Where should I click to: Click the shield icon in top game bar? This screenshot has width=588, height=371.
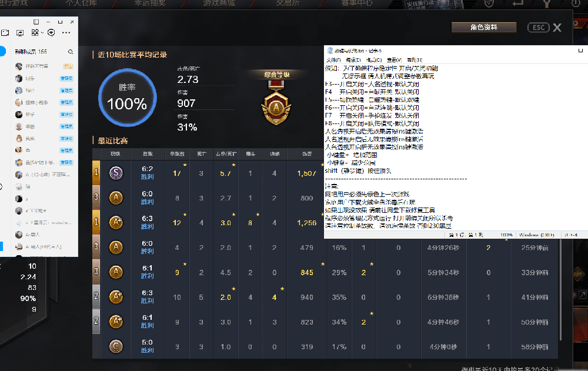pyautogui.click(x=489, y=3)
